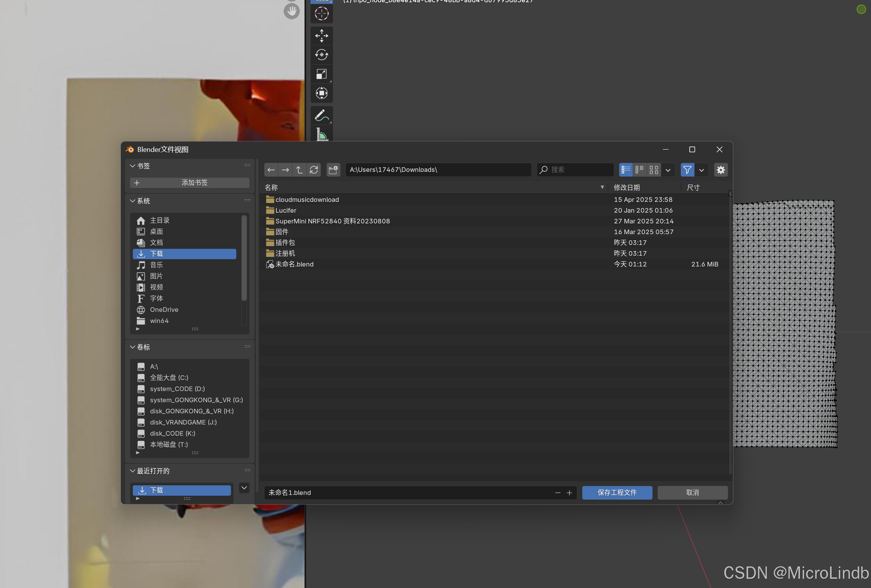Select the Move tool in viewport toolbar
This screenshot has width=871, height=588.
click(321, 36)
